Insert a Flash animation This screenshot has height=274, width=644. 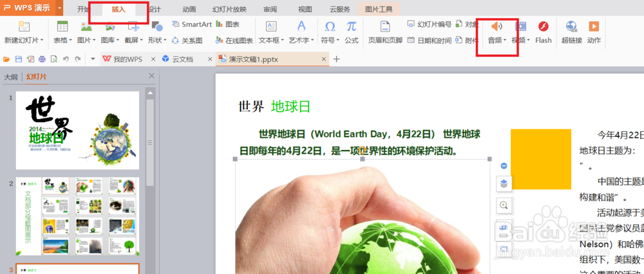click(544, 32)
